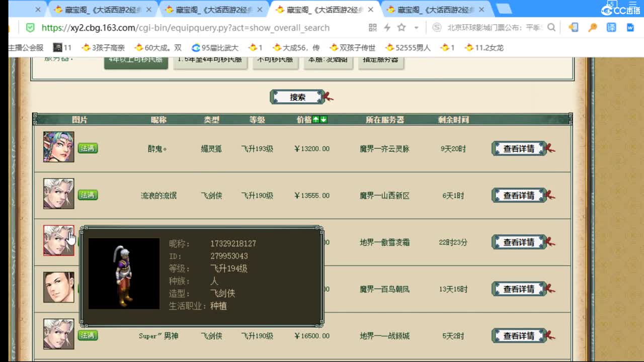Viewport: 644px width, 362px height.
Task: Open dropdown arrow next to star icon
Action: (x=416, y=28)
